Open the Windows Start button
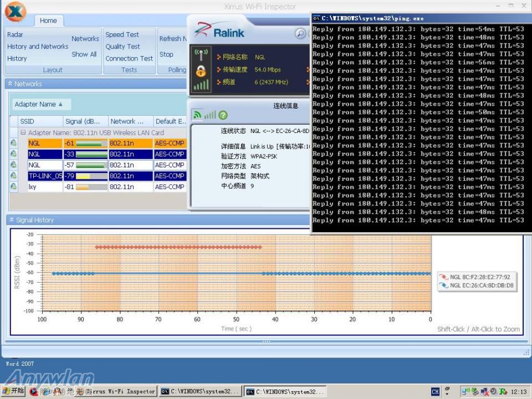This screenshot has height=399, width=532. [x=13, y=391]
